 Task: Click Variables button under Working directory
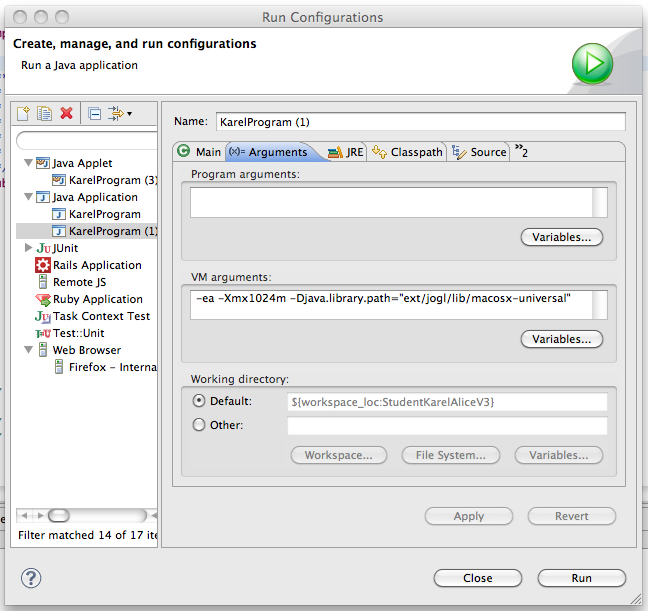click(559, 455)
